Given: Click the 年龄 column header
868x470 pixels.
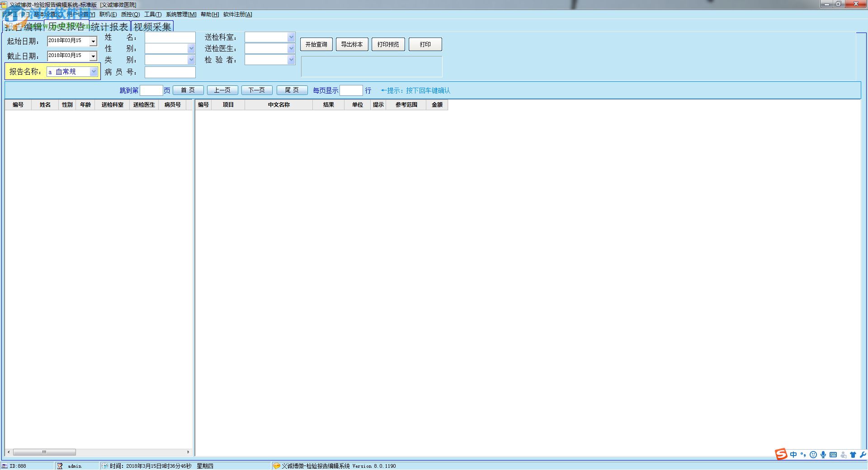Looking at the screenshot, I should [x=85, y=105].
